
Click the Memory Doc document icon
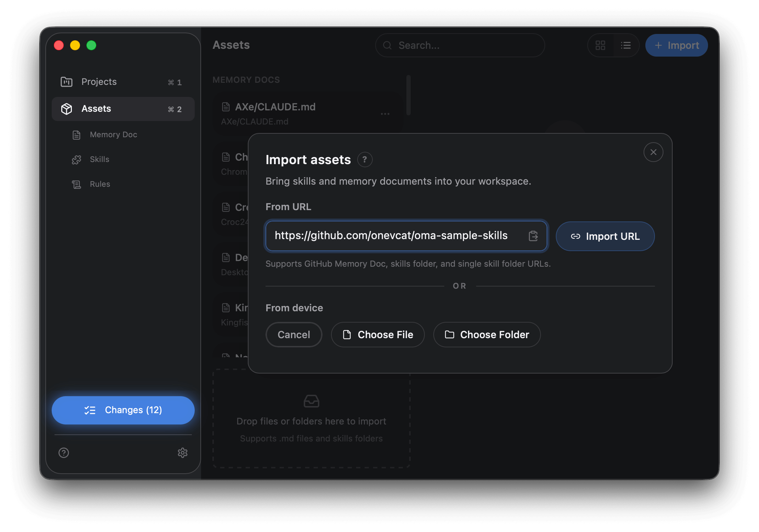point(76,135)
